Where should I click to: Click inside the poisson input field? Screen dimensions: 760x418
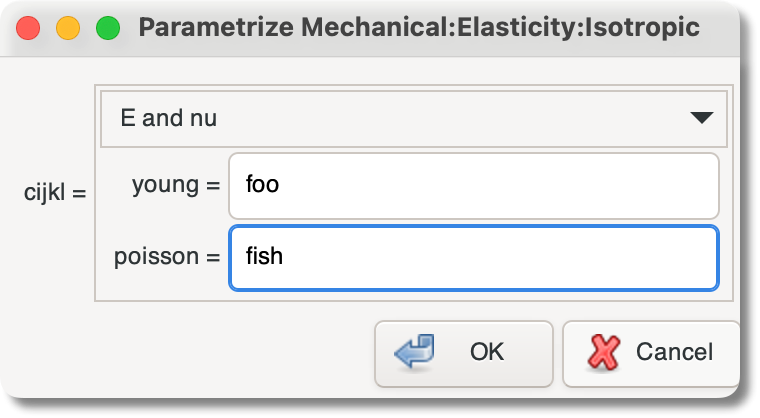473,258
